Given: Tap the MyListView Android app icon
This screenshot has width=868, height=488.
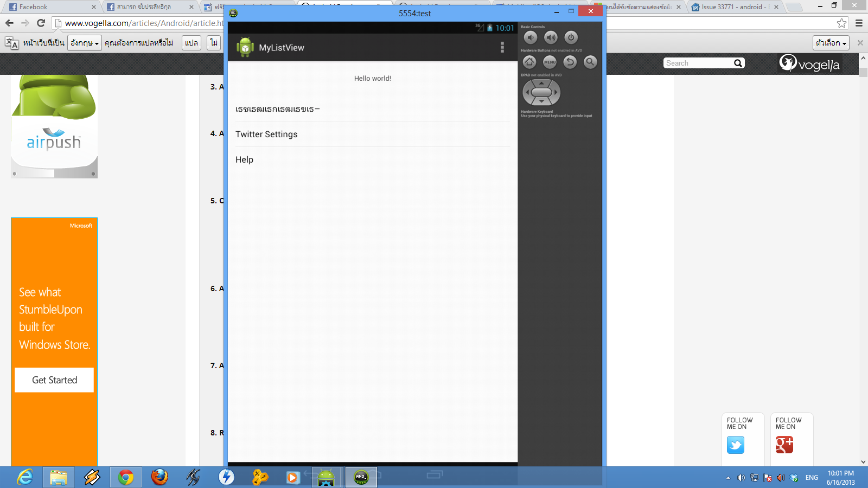Looking at the screenshot, I should pyautogui.click(x=245, y=48).
